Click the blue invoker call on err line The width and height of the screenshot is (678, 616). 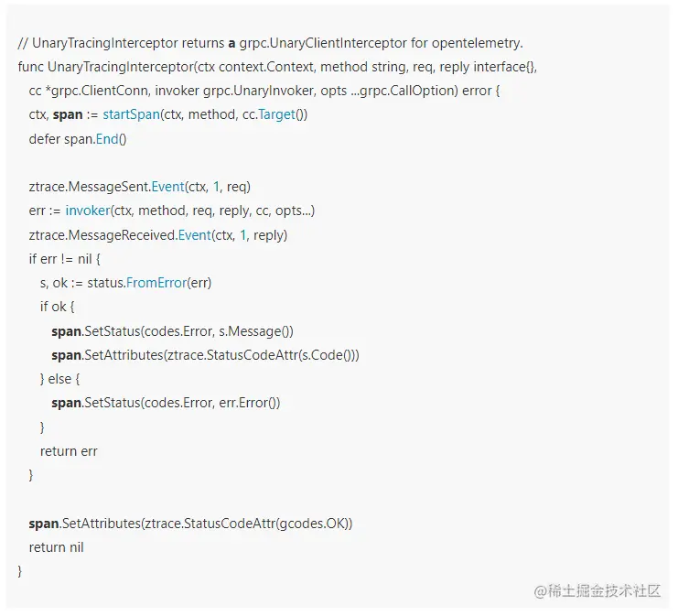pos(86,211)
